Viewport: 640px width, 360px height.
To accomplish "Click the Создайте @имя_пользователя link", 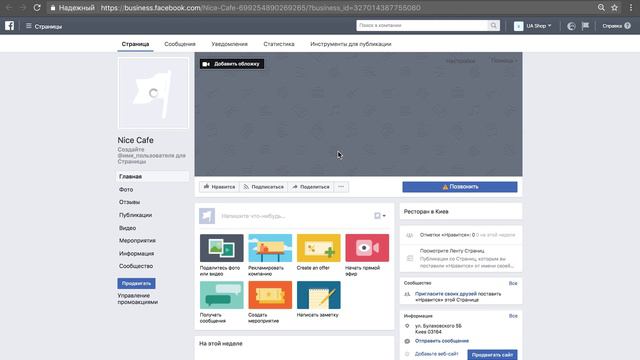I will 151,156.
